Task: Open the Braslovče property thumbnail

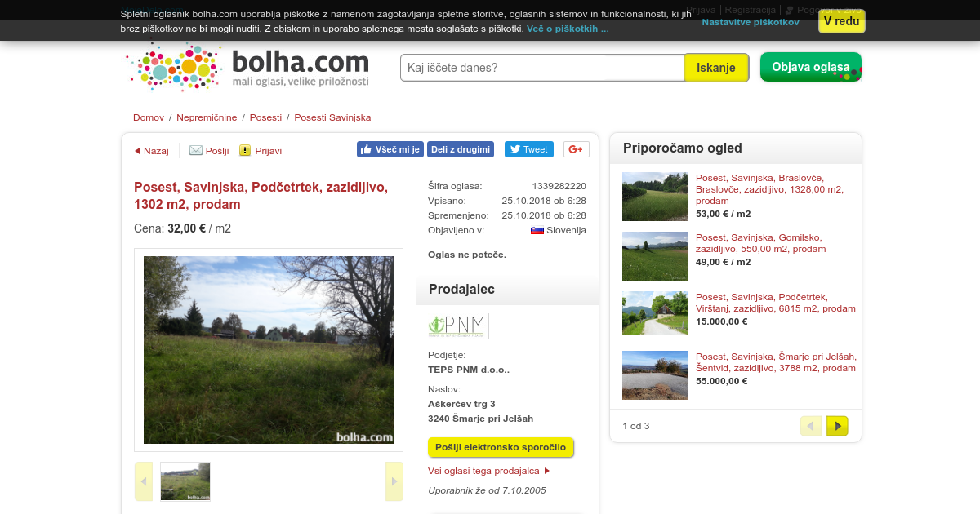Action: pyautogui.click(x=655, y=197)
